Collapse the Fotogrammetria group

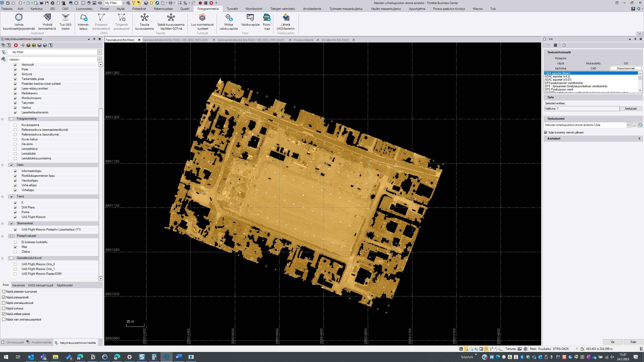(3, 119)
